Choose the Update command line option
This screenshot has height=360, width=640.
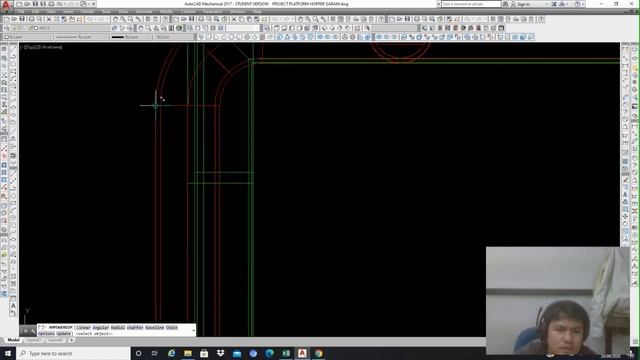(63, 333)
